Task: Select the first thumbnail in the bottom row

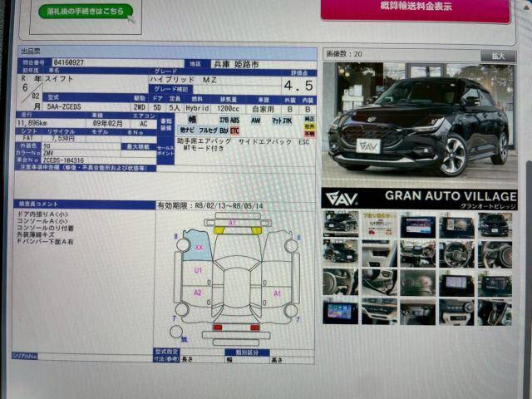Action: (x=341, y=312)
